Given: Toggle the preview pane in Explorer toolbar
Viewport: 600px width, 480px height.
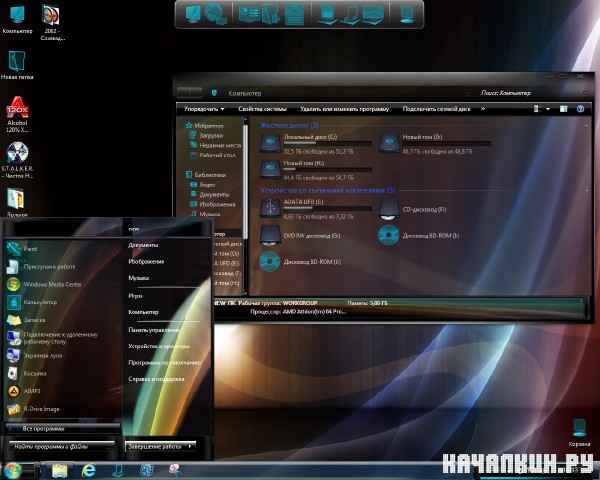Looking at the screenshot, I should [563, 109].
